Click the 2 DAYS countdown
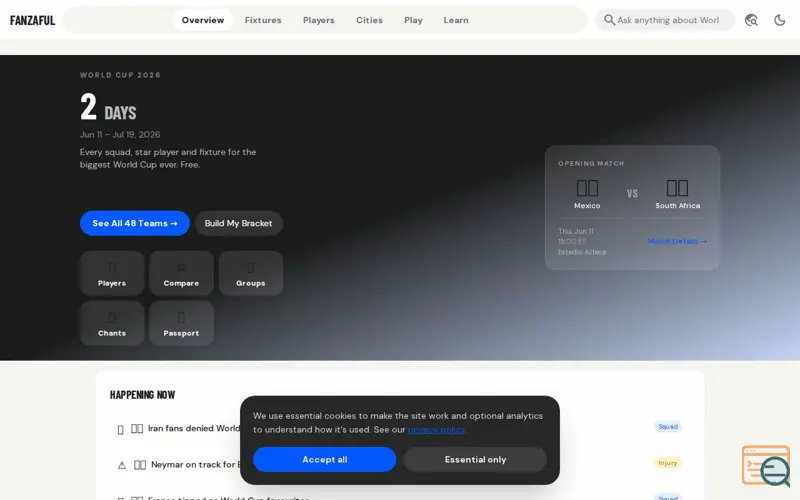 coord(108,108)
